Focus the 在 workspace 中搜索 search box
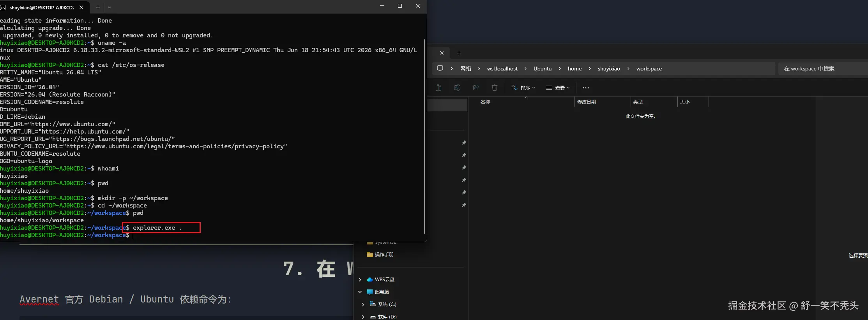The image size is (868, 320). click(x=823, y=69)
